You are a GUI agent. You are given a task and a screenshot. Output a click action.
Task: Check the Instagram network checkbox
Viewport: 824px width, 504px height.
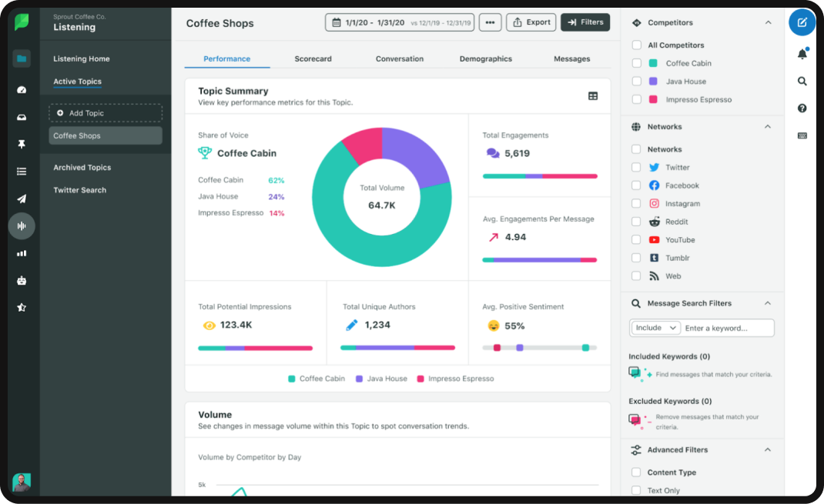[636, 204]
